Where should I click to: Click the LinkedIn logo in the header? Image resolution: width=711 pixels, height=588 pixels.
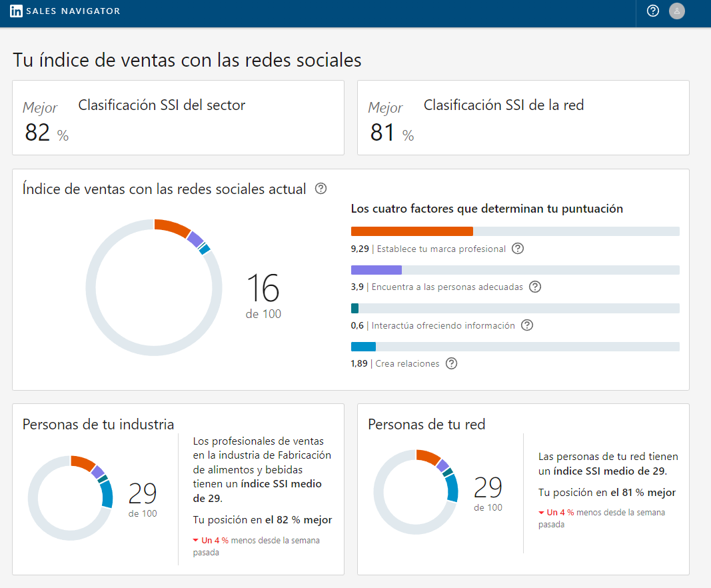point(16,11)
